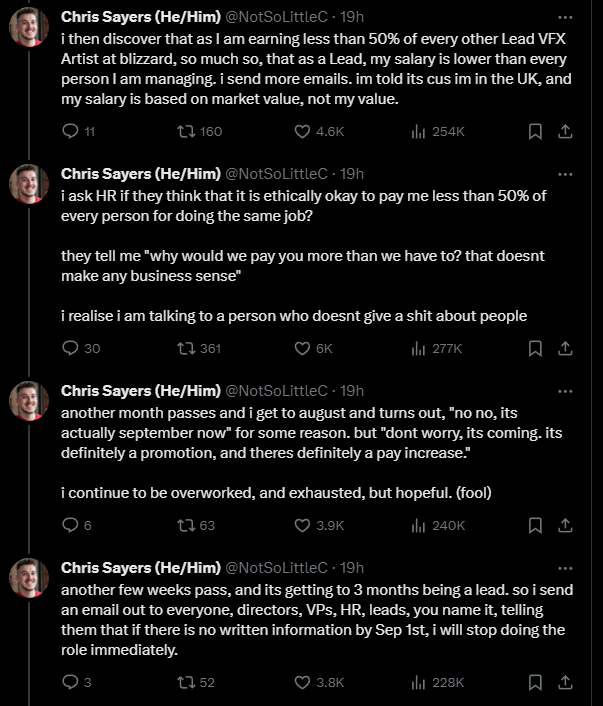
Task: Open more options on august promotion tweet
Action: pos(565,392)
